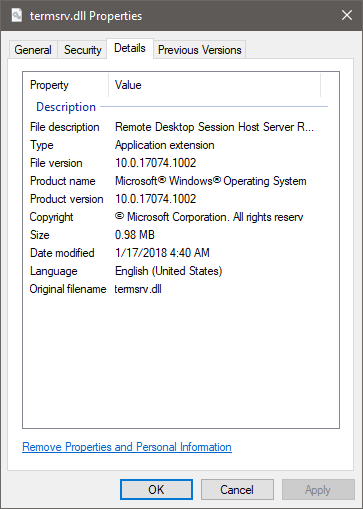Image resolution: width=363 pixels, height=509 pixels.
Task: Click the Microsoft Corporation copyright value
Action: tap(209, 217)
